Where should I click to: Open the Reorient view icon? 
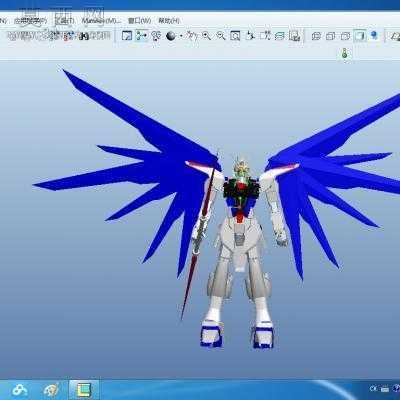click(x=250, y=36)
